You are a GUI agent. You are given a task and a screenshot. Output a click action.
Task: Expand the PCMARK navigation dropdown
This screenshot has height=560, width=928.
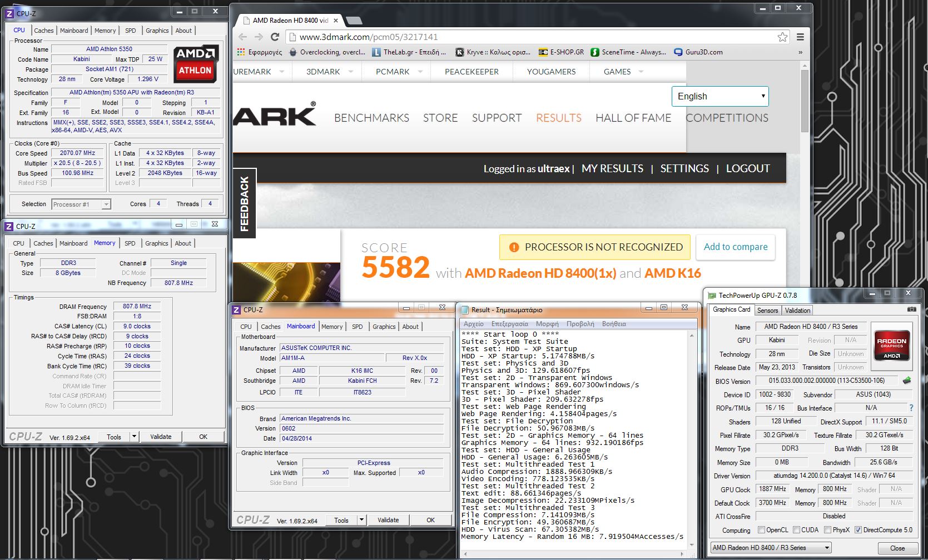[x=420, y=72]
